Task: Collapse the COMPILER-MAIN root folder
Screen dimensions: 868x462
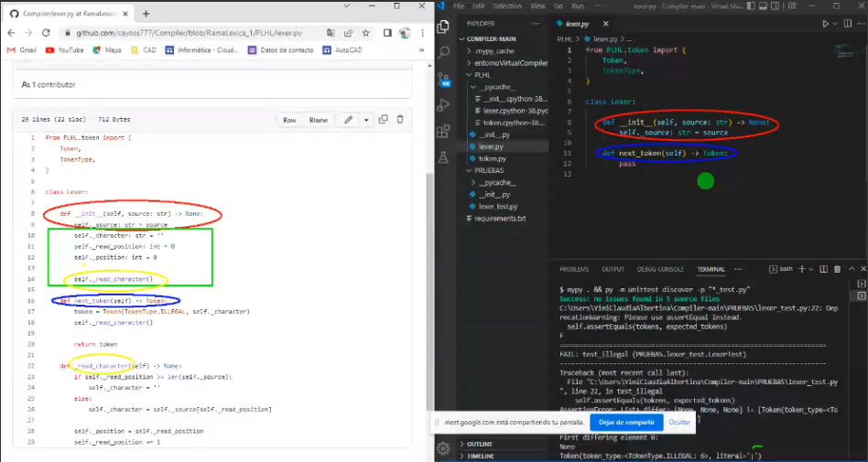Action: pos(491,38)
